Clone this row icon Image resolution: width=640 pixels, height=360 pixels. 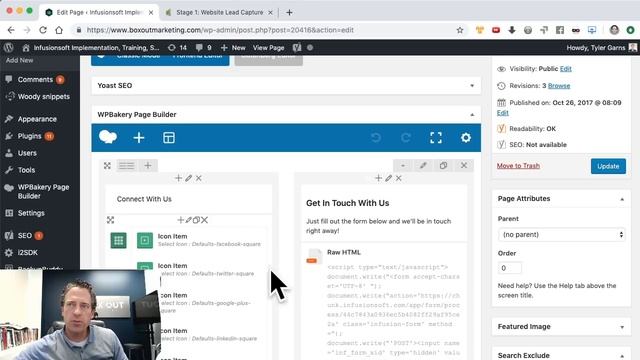[x=443, y=165]
